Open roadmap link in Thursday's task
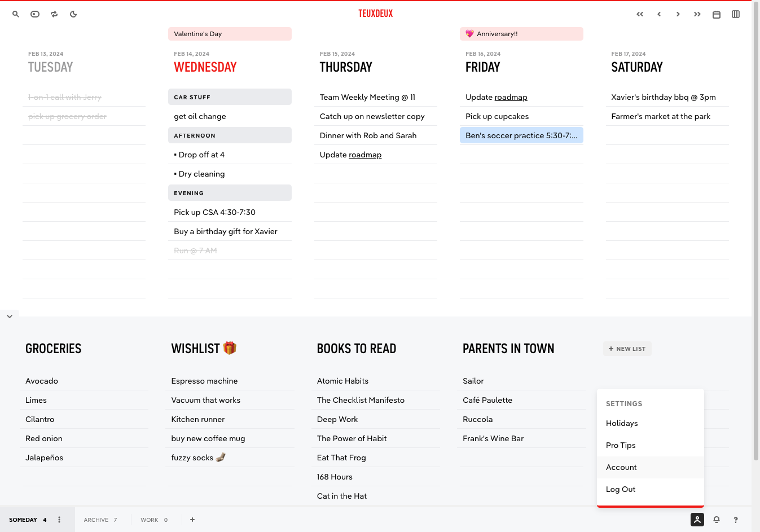The image size is (760, 532). tap(365, 155)
